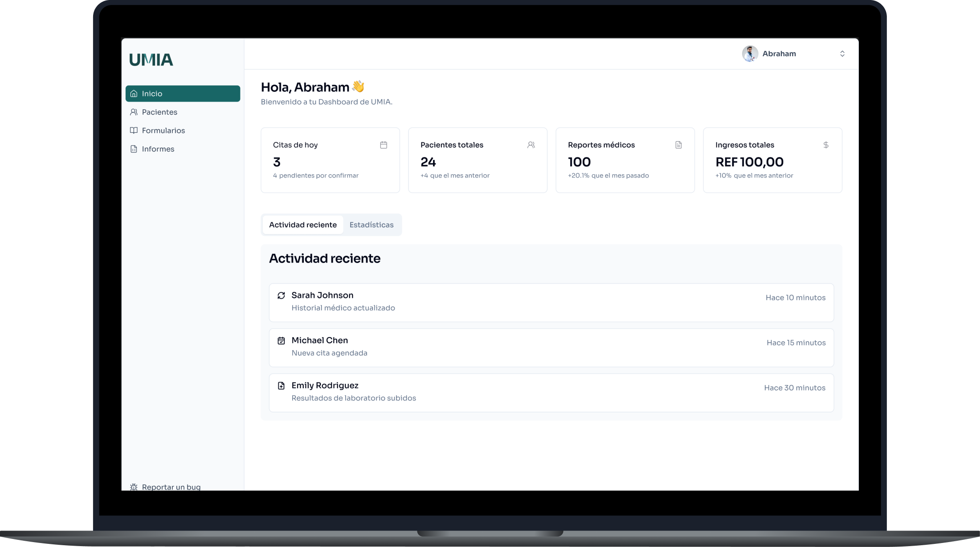Open the Pacientes page from the sidebar

click(159, 112)
